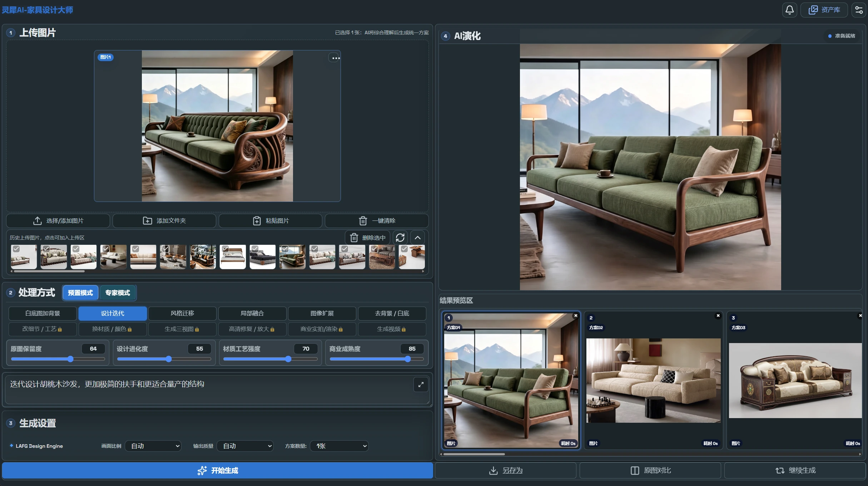Select the 设计迭代 option
Viewport: 868px width, 486px height.
click(113, 313)
